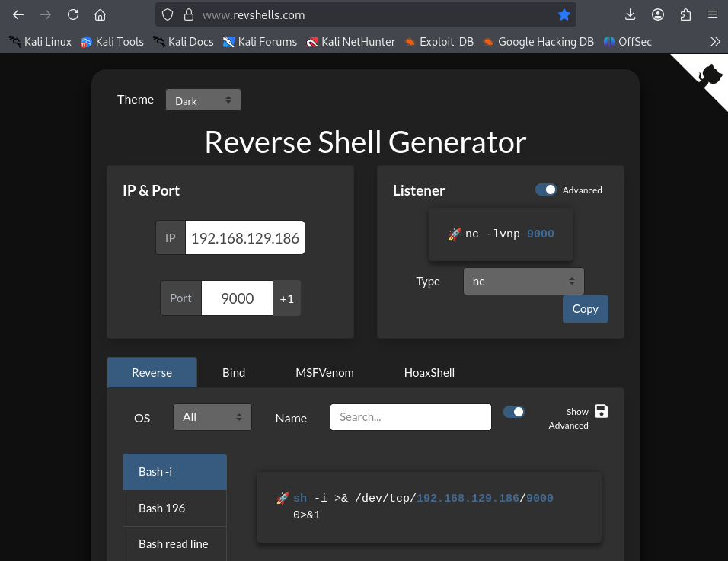Open the OffSec bookmark
Viewport: 728px width, 561px height.
tap(627, 42)
